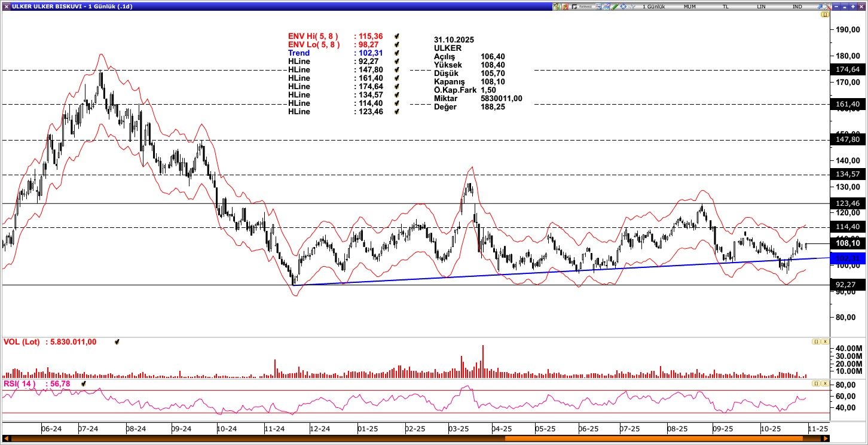Open the 1 Günlük period dropdown
This screenshot has height=445, width=868.
[x=653, y=7]
